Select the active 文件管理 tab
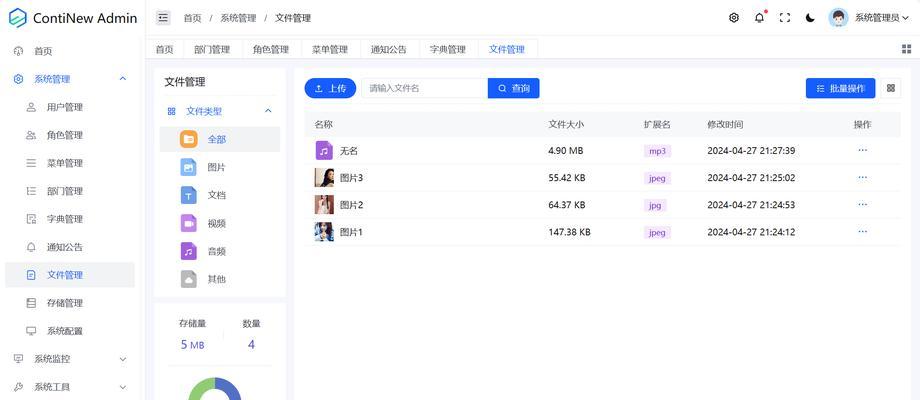Image resolution: width=920 pixels, height=400 pixels. tap(507, 49)
